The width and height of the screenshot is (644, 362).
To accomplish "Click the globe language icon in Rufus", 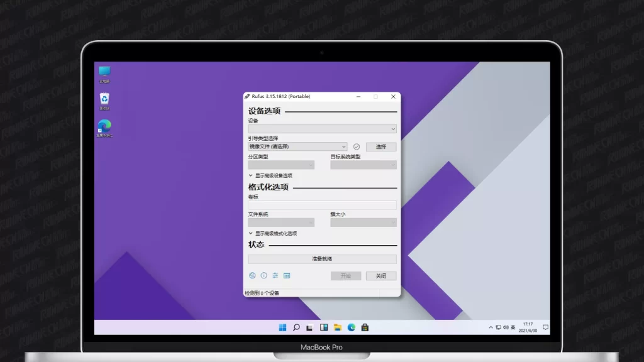I will pyautogui.click(x=252, y=276).
